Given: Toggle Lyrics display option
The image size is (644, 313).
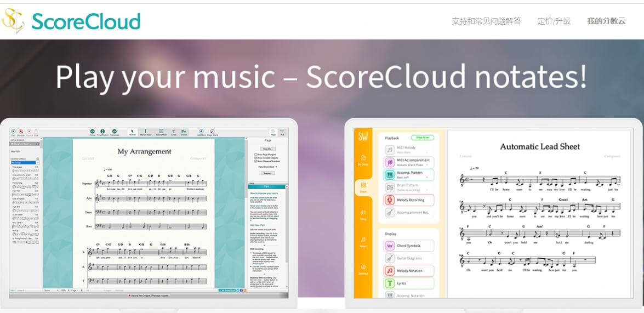Looking at the screenshot, I should (409, 283).
